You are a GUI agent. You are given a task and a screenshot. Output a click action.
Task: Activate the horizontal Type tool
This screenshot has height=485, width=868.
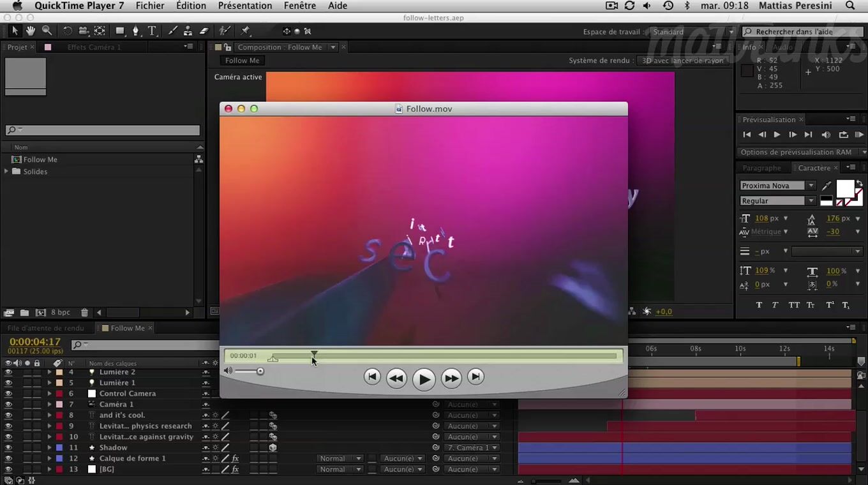(152, 31)
